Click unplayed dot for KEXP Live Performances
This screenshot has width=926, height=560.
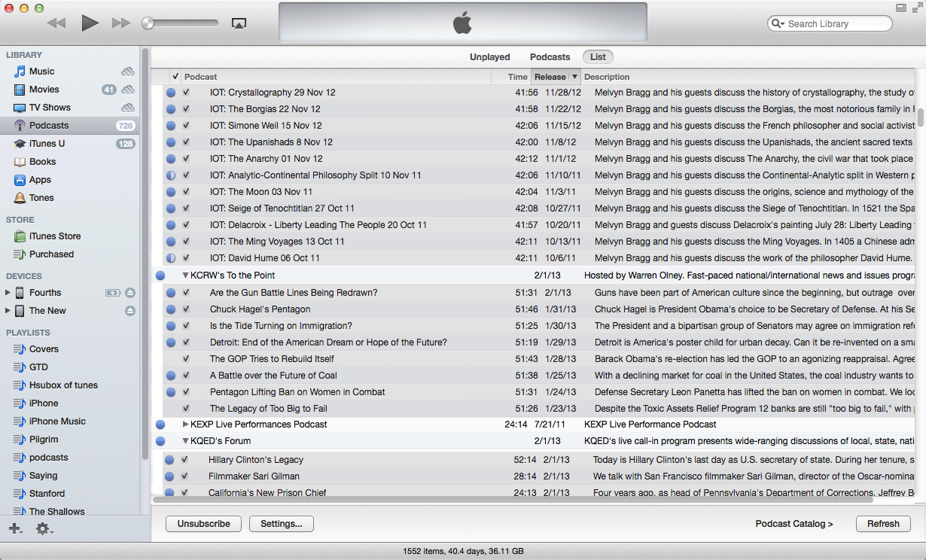coord(160,425)
